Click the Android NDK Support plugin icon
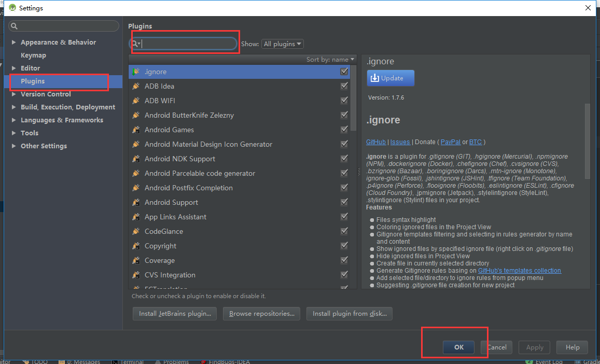This screenshot has height=364, width=600. tap(135, 159)
